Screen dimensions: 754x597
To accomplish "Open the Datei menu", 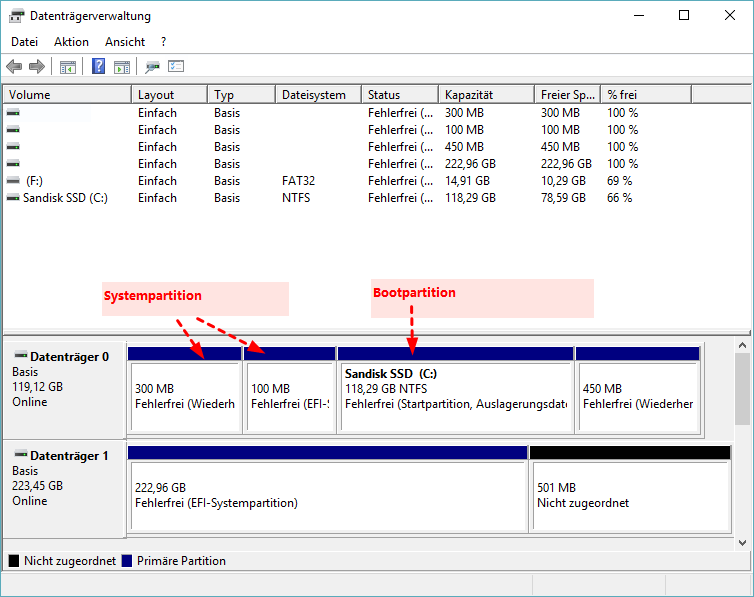I will (24, 42).
